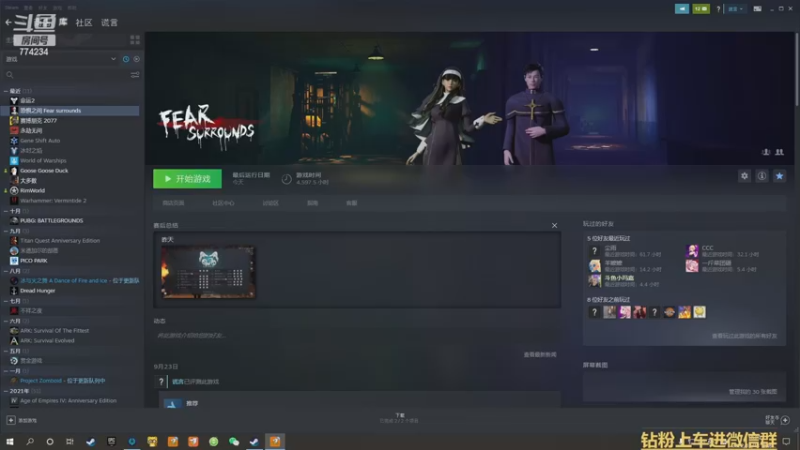Open the Games category dropdown

coord(61,59)
